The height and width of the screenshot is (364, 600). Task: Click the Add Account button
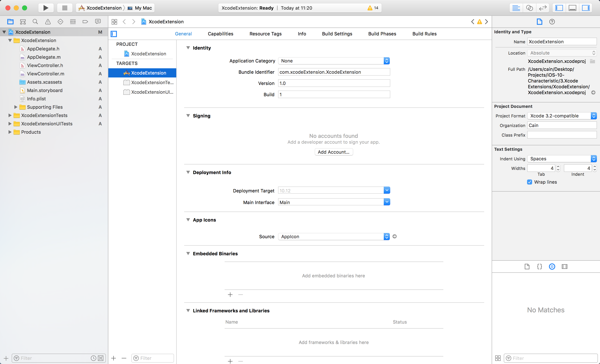pyautogui.click(x=333, y=152)
